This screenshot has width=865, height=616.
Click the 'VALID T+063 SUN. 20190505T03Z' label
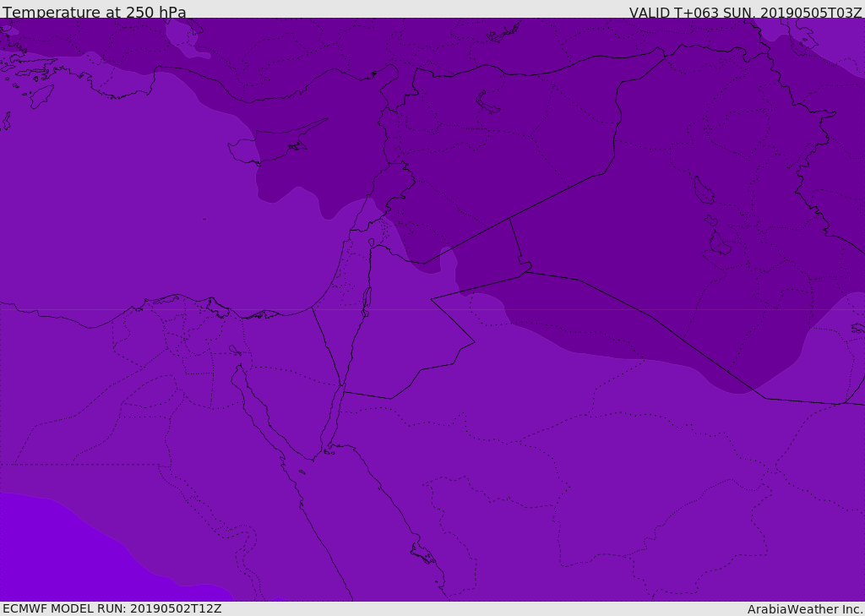[745, 12]
